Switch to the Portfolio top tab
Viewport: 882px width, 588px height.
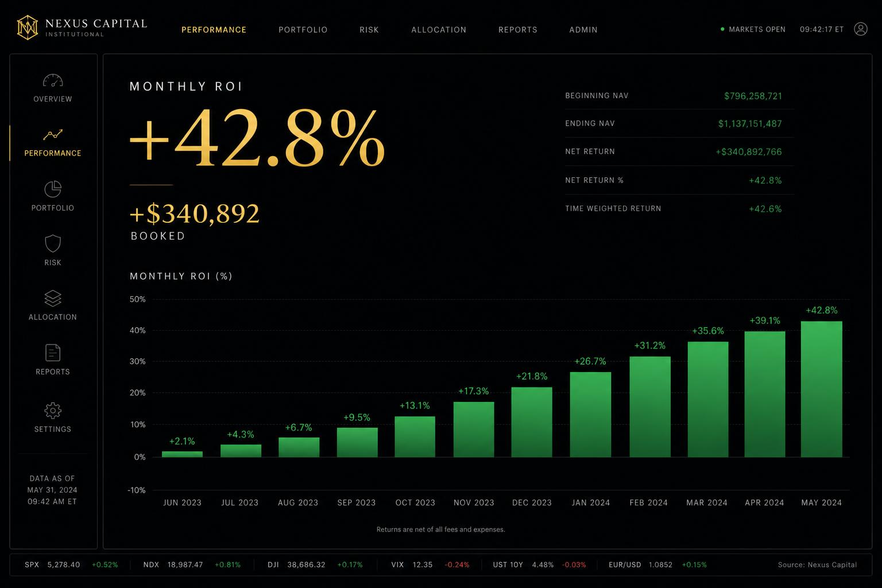(303, 30)
